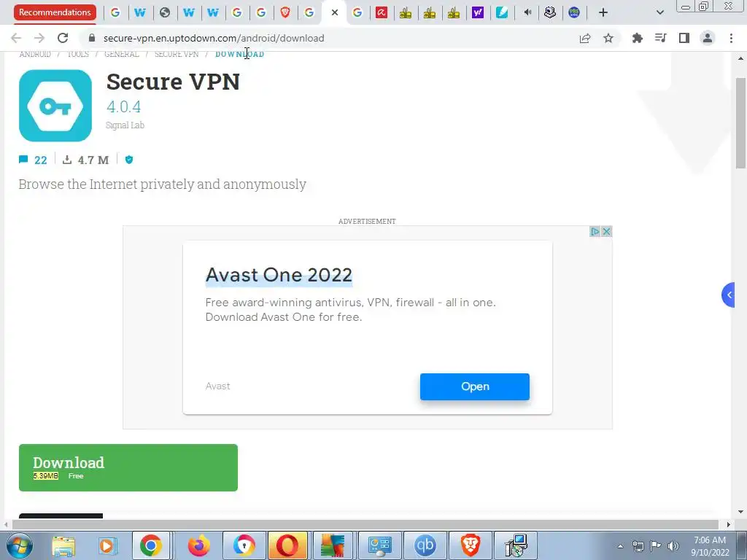Viewport: 747px width, 560px height.
Task: Click the green Download button
Action: 128,467
